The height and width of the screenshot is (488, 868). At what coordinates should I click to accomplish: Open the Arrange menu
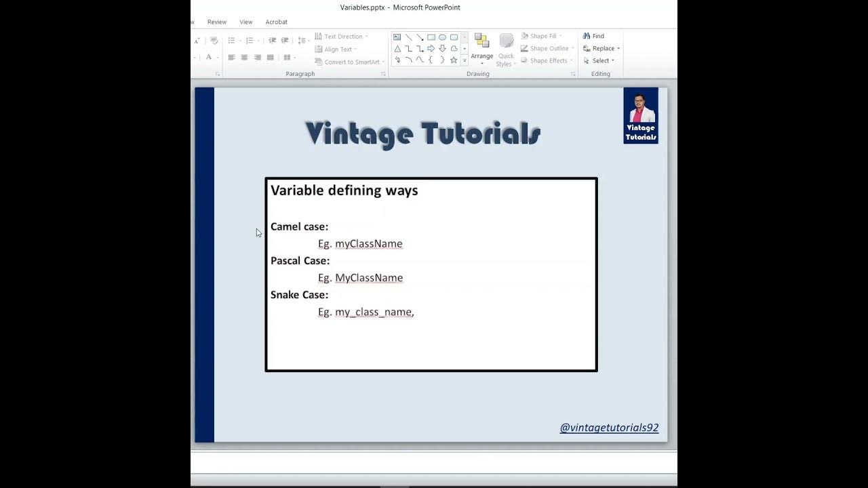pos(482,49)
